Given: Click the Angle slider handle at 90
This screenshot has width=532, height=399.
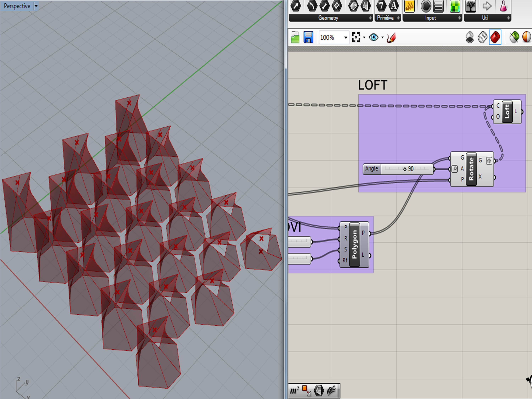Looking at the screenshot, I should click(405, 169).
